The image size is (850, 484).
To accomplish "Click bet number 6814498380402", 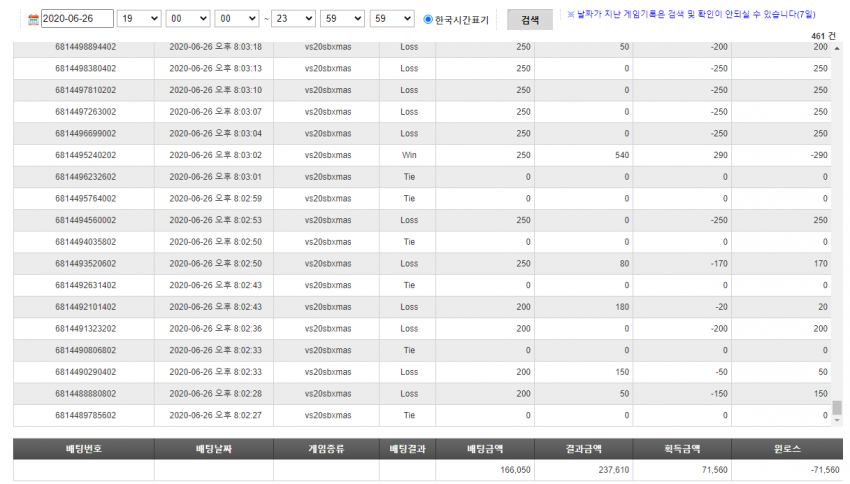I will pos(86,69).
